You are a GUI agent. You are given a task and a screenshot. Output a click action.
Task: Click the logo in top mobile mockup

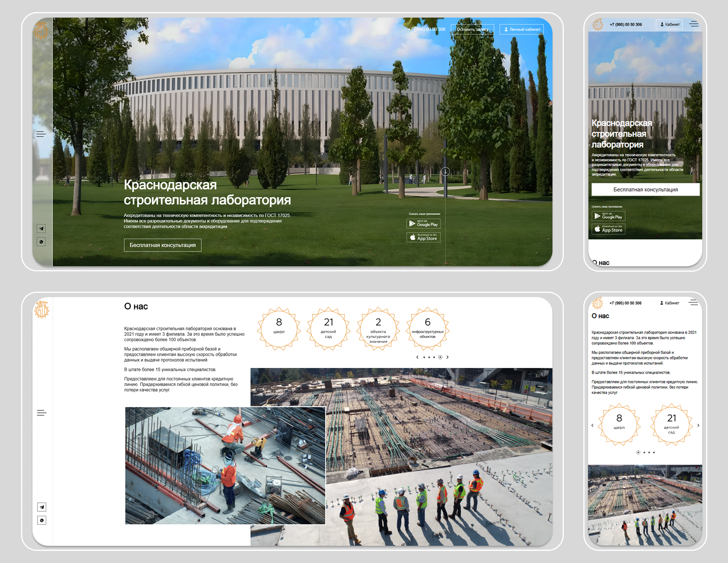point(598,25)
